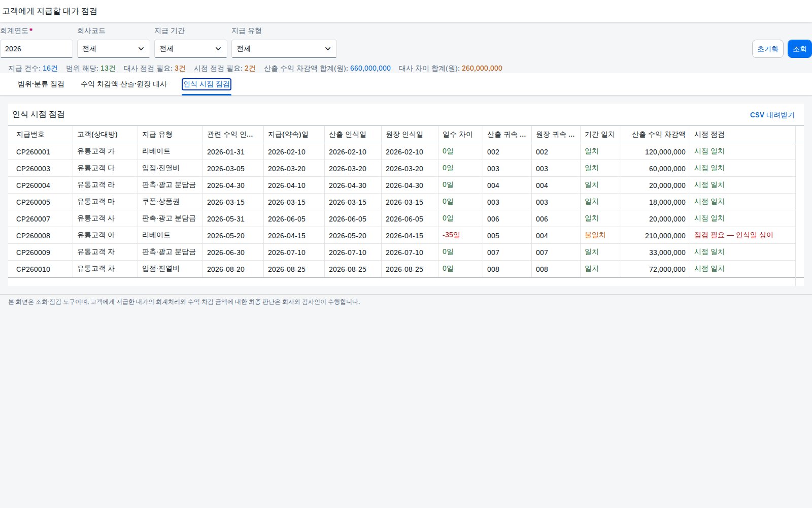
Task: Select the 인식 시점 점검 tab
Action: pos(207,84)
